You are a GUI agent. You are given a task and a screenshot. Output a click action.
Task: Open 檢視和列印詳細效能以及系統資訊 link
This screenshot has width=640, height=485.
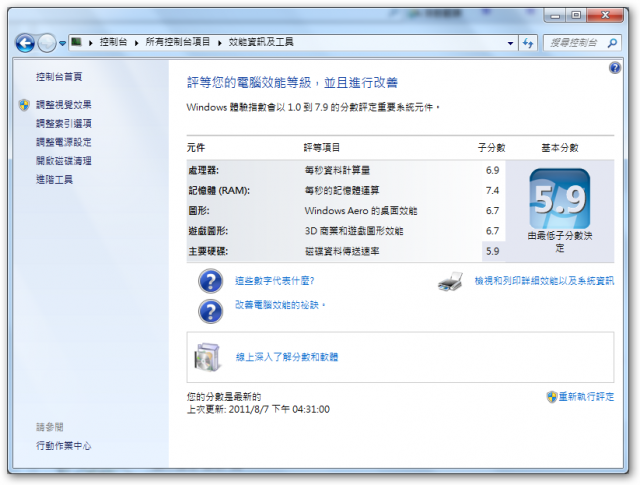pyautogui.click(x=544, y=281)
